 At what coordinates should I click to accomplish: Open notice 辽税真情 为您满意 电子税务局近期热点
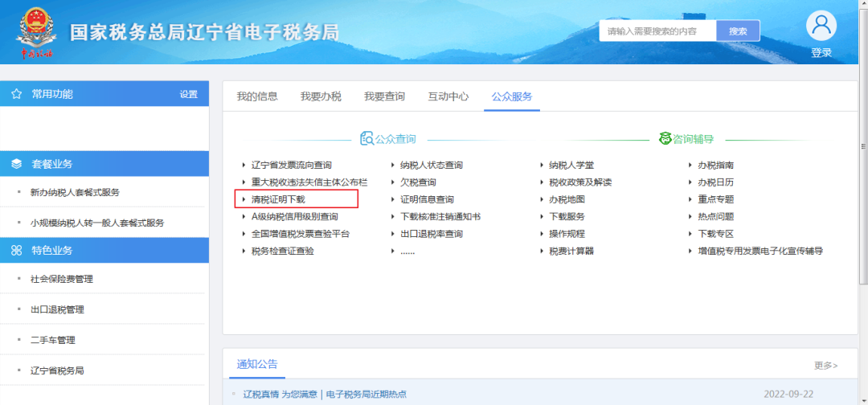tap(325, 394)
